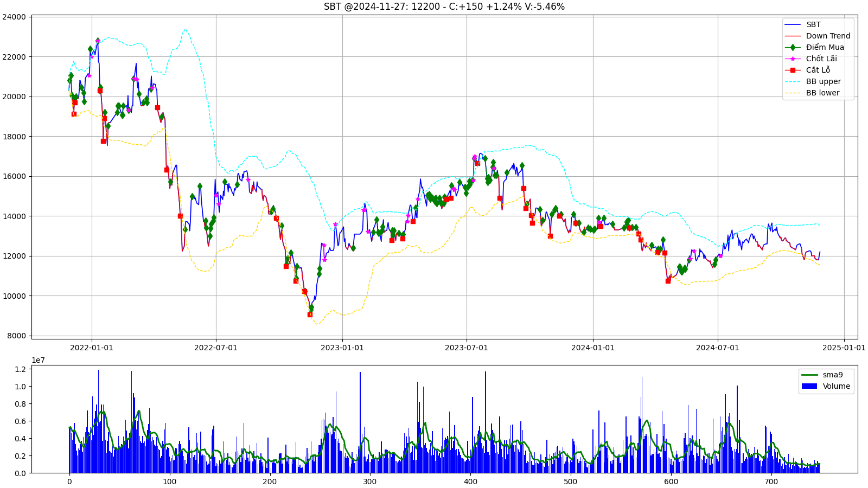This screenshot has height=488, width=868.
Task: Select the 2024-07-01 date tick label
Action: [x=718, y=348]
